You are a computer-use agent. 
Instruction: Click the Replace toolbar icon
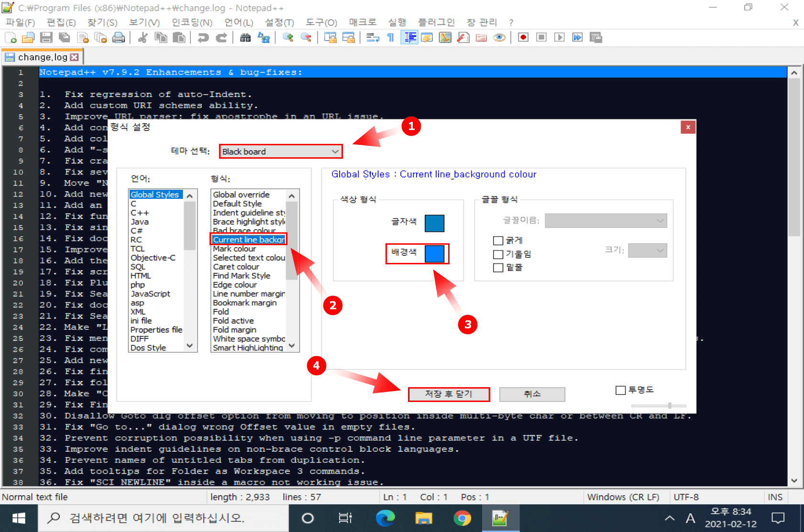tap(264, 38)
